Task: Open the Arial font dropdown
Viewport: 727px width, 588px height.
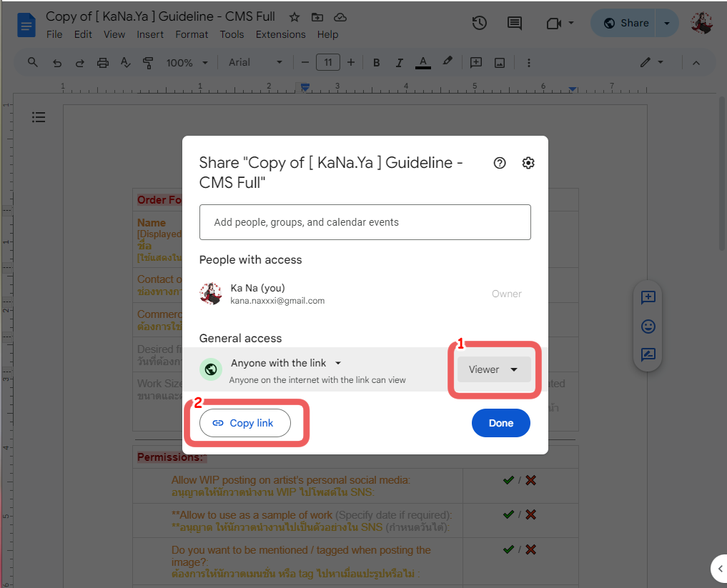Action: pyautogui.click(x=255, y=63)
